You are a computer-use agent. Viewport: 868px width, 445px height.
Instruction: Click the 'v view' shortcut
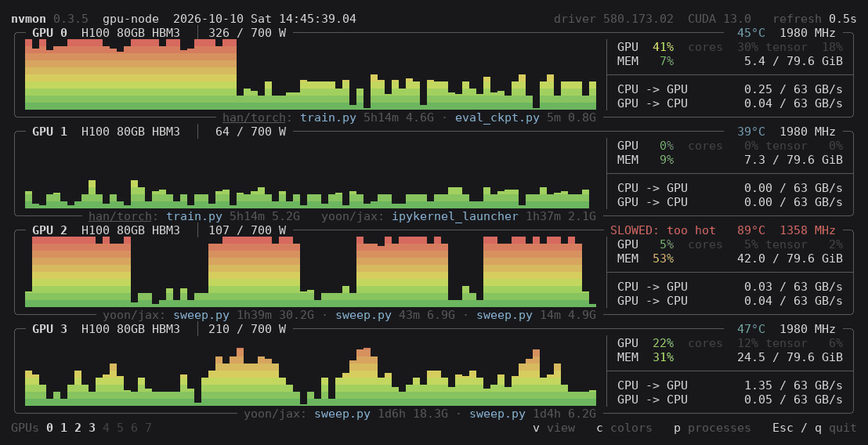tap(554, 428)
